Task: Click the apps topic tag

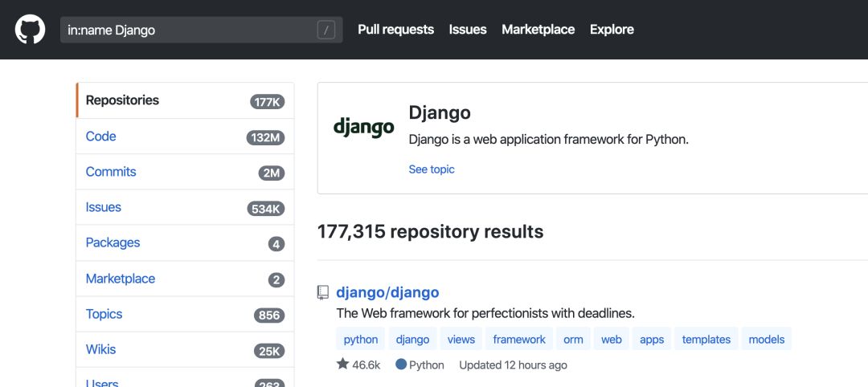Action: click(652, 339)
